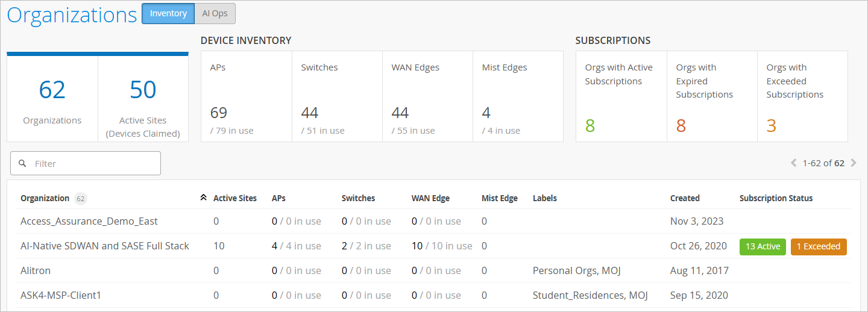Select the Orgs with Expired Subscriptions card
The width and height of the screenshot is (868, 312).
712,96
